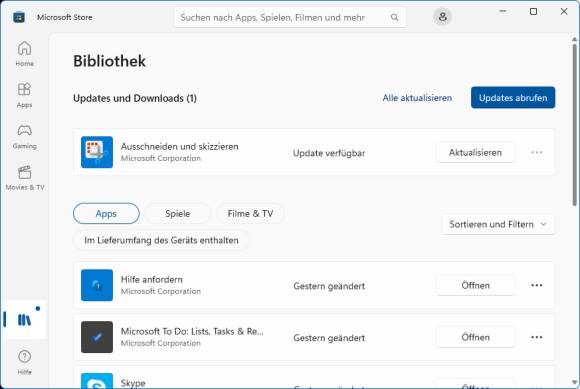Select the Apps filter tab

click(x=106, y=213)
